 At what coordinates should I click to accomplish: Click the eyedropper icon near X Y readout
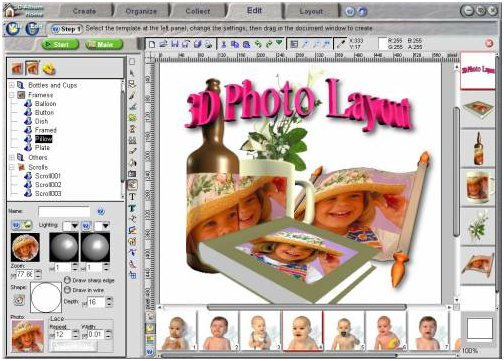point(341,44)
